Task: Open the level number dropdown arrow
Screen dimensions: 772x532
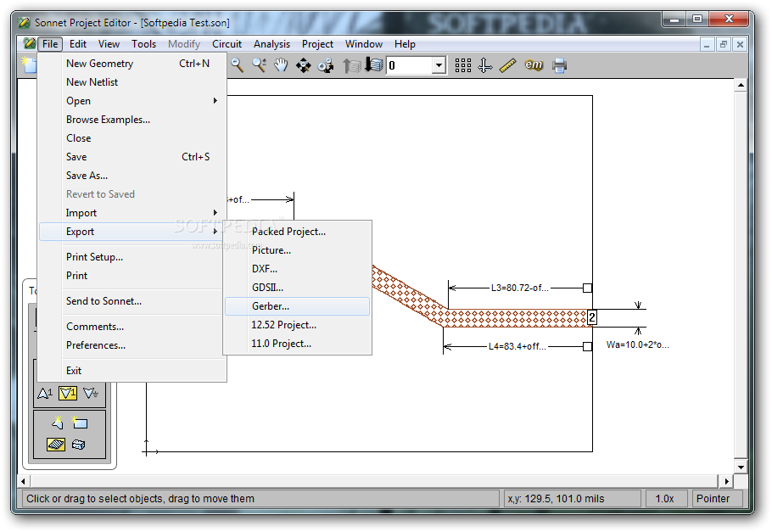Action: [439, 65]
